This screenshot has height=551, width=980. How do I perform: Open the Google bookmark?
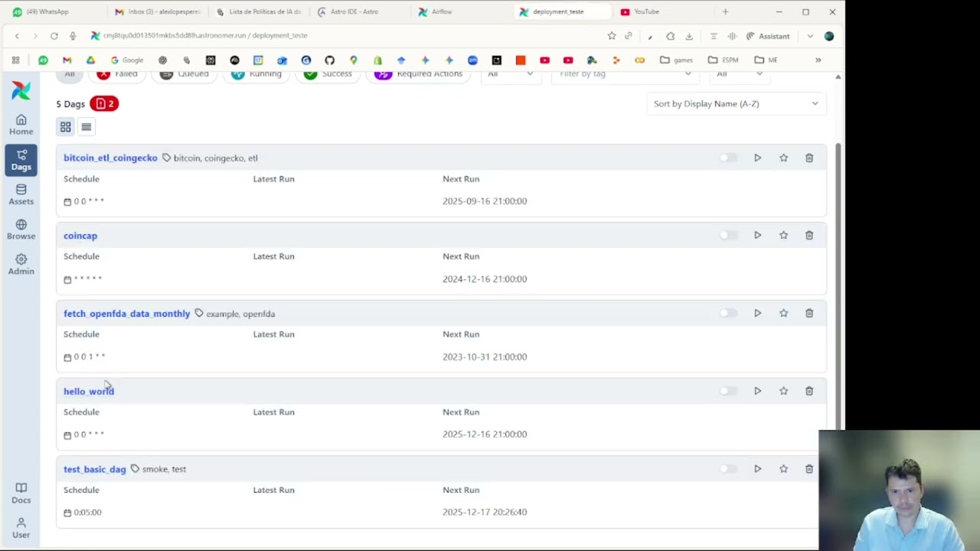pos(127,60)
